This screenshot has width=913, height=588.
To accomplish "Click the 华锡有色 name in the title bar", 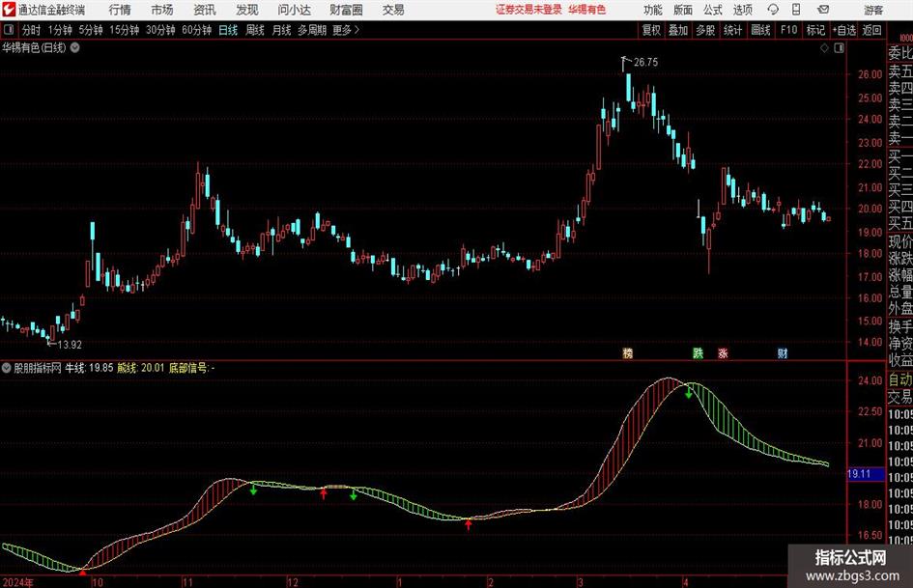I will coord(587,10).
